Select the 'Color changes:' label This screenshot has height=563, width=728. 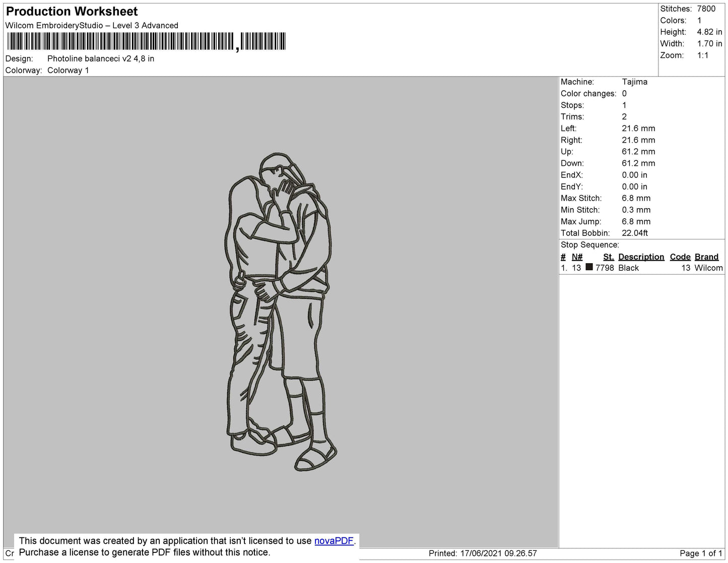pos(588,94)
